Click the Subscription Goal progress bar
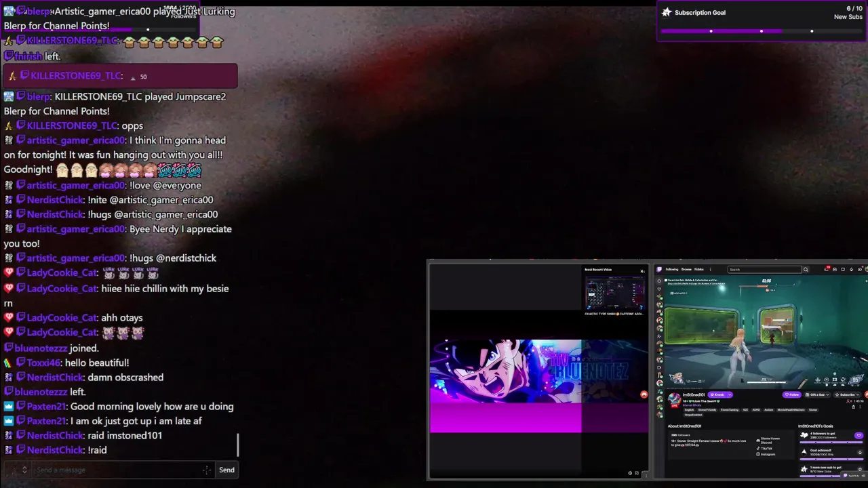Image resolution: width=868 pixels, height=488 pixels. (762, 31)
